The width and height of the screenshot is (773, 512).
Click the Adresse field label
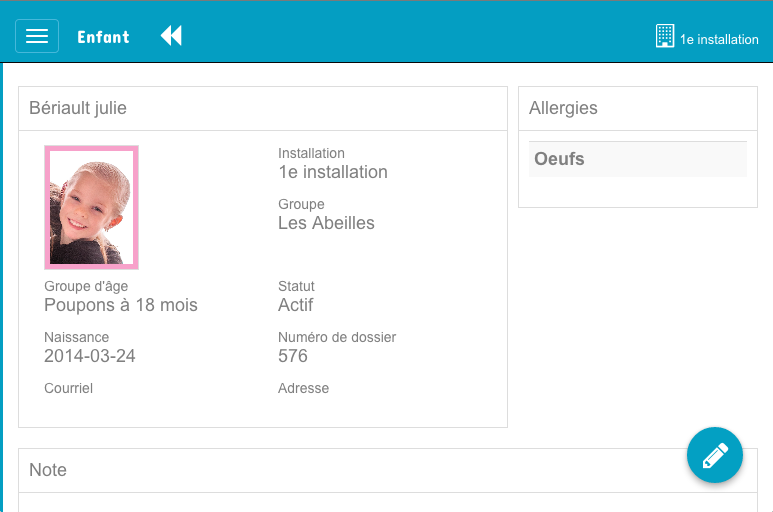pyautogui.click(x=303, y=388)
